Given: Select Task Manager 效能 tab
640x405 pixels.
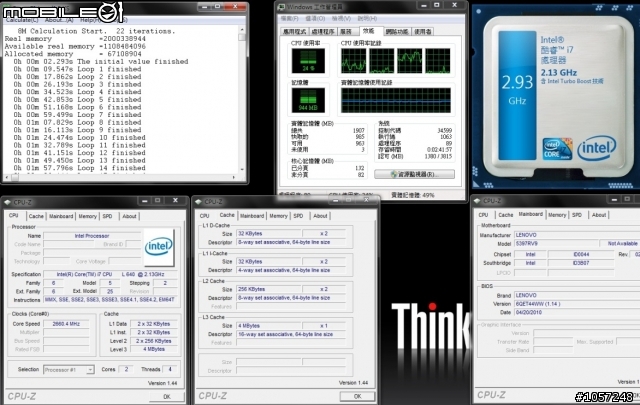Looking at the screenshot, I should [x=369, y=31].
